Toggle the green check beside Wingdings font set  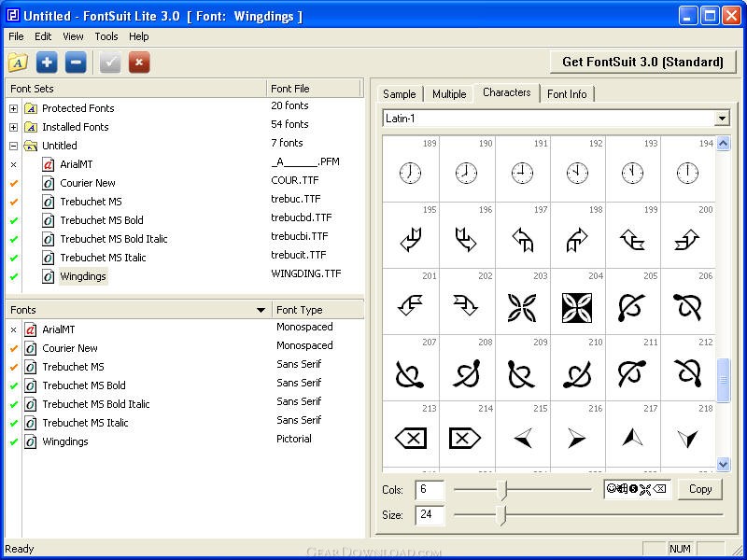(14, 276)
